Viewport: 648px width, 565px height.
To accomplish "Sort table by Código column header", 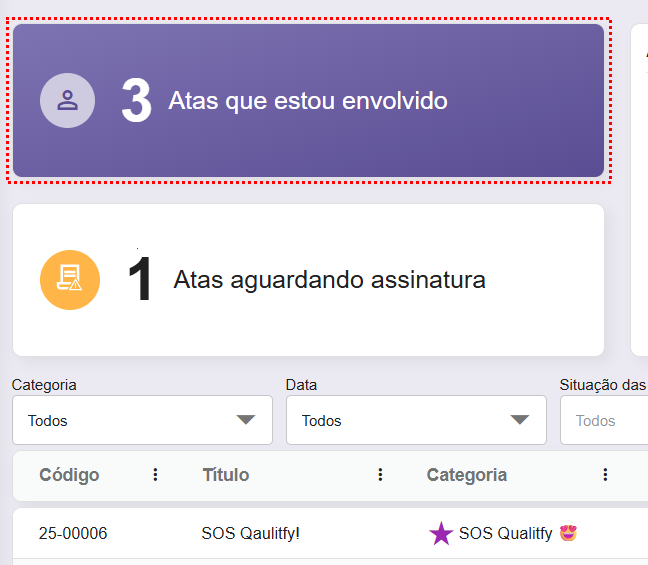I will click(69, 475).
